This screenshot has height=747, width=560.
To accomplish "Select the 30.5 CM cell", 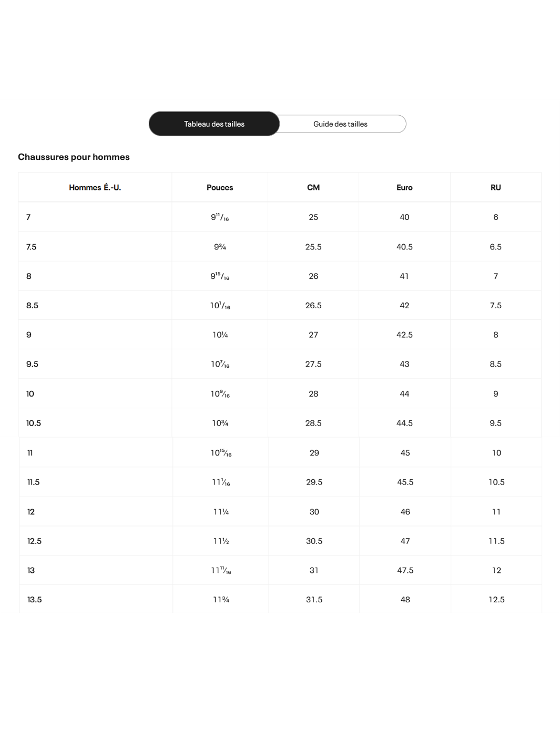I will pyautogui.click(x=314, y=541).
